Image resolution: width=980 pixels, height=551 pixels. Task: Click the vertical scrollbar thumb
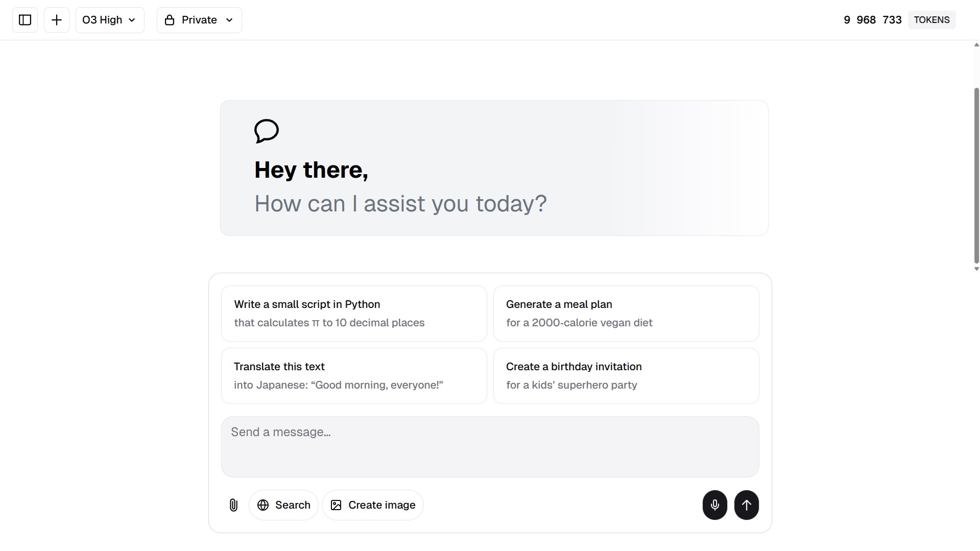click(x=976, y=176)
